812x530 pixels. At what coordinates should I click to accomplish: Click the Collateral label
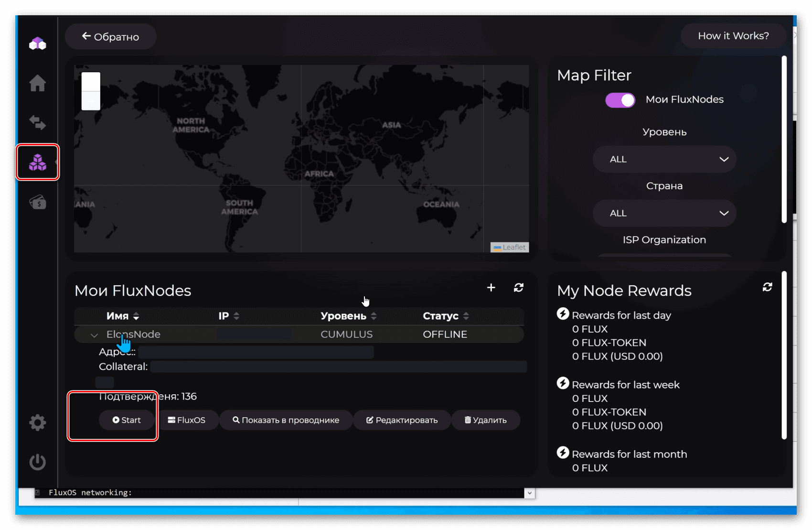pos(123,367)
